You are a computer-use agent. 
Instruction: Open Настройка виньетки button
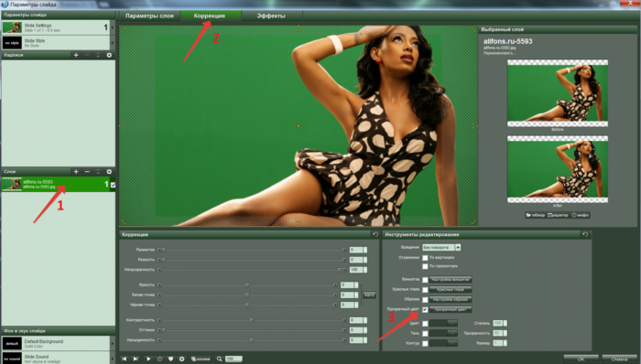(451, 280)
